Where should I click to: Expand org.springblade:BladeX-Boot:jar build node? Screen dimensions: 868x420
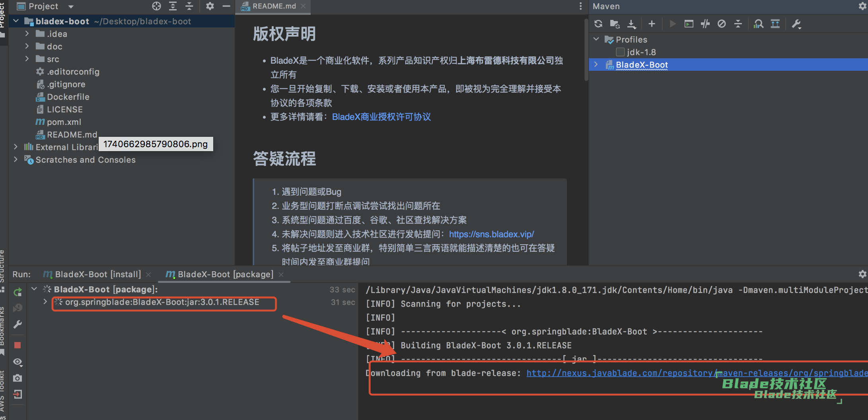click(45, 302)
